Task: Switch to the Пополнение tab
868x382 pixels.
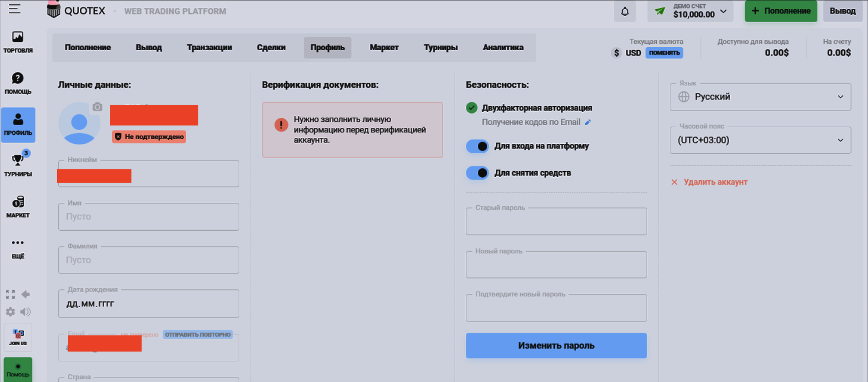Action: (88, 48)
